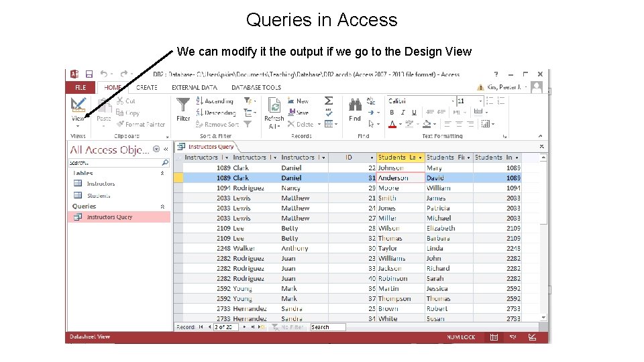The height and width of the screenshot is (362, 644).
Task: Align text center
Action: point(459,124)
